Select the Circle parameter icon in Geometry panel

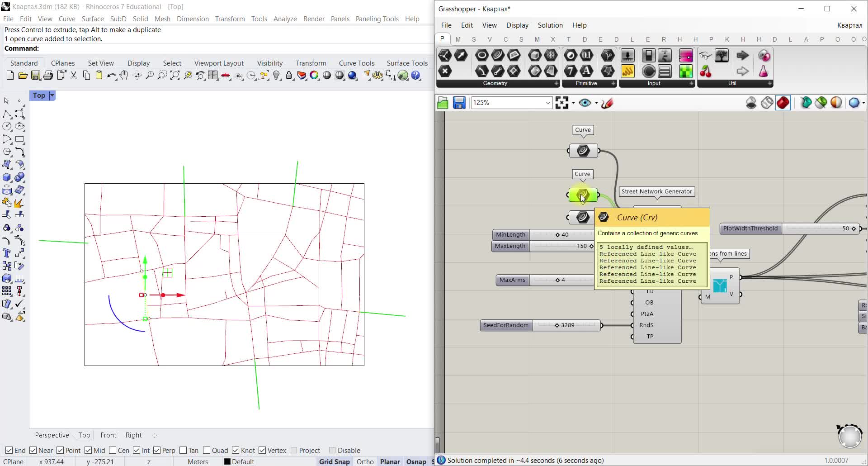(x=481, y=56)
